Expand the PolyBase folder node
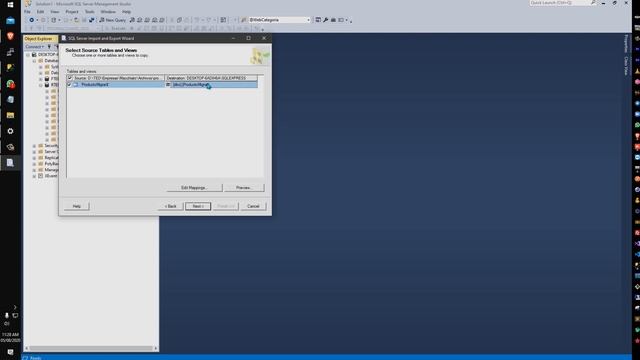 35,164
